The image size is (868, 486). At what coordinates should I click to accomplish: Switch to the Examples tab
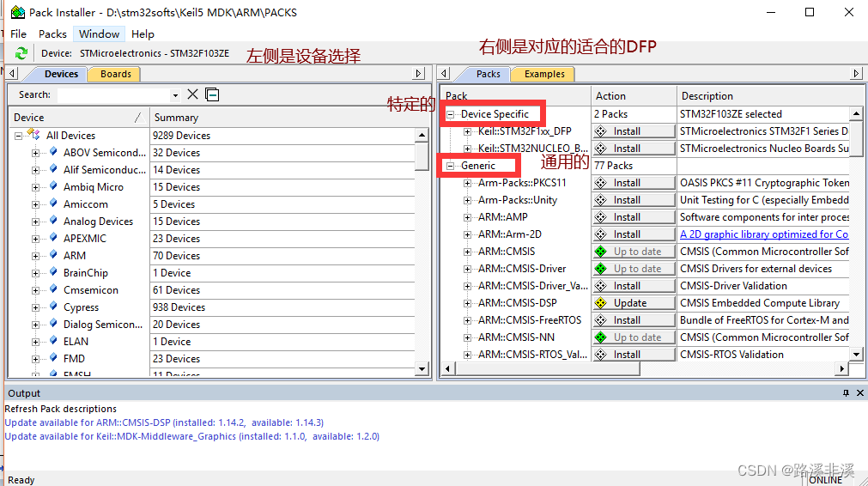pyautogui.click(x=544, y=74)
